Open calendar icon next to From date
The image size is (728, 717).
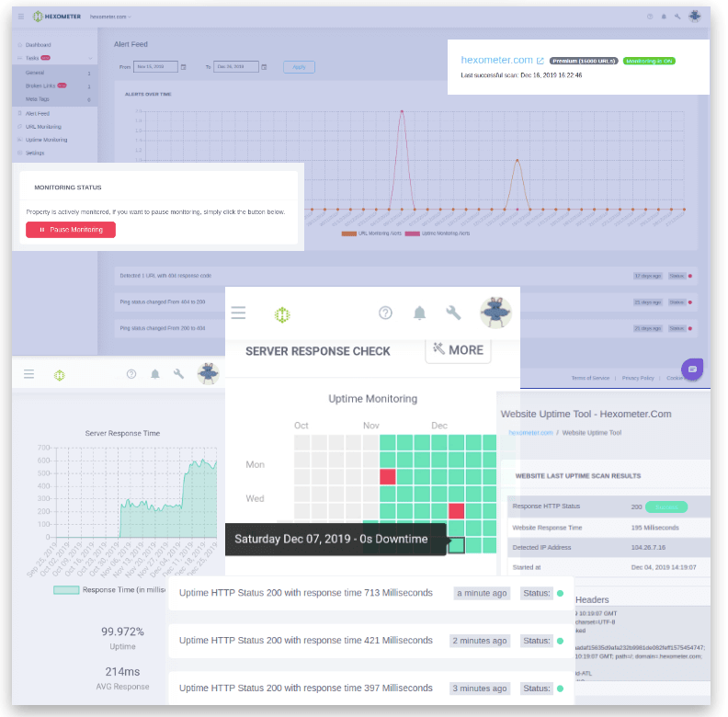coord(184,67)
